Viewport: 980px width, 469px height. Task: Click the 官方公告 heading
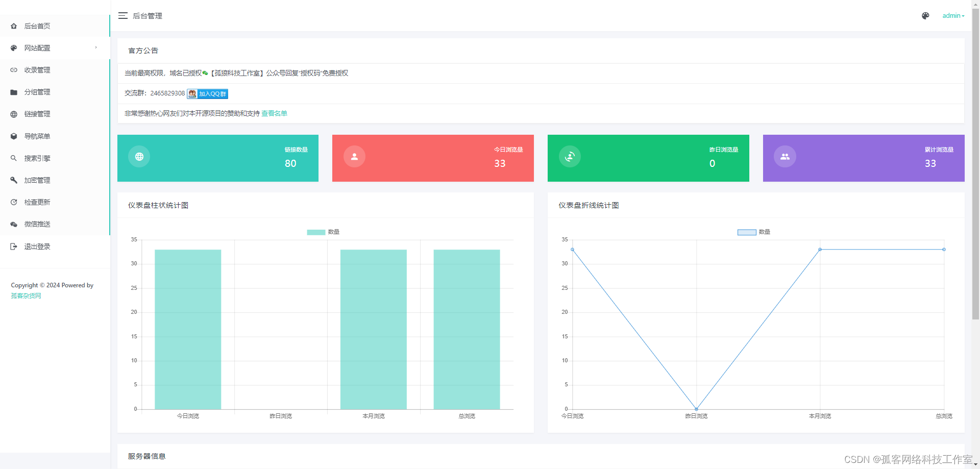pyautogui.click(x=143, y=51)
